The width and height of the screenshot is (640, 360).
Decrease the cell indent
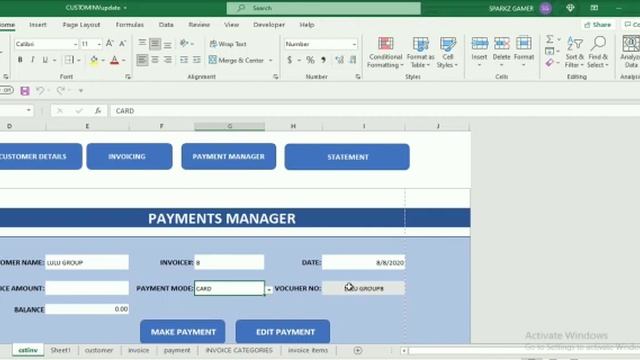tap(184, 60)
